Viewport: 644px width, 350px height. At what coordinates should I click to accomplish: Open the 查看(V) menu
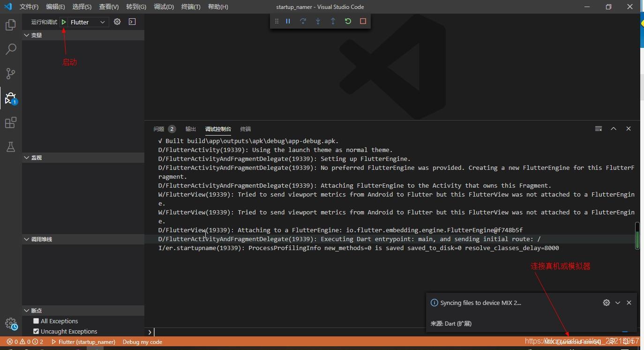109,7
